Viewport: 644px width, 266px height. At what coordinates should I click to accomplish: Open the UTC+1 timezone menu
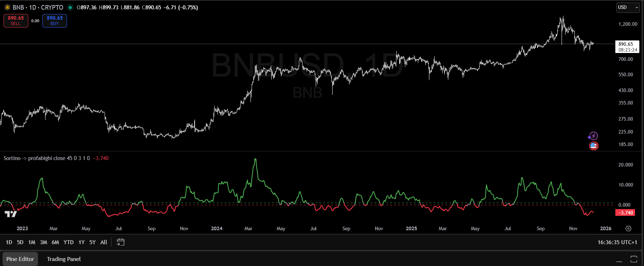coord(617,242)
